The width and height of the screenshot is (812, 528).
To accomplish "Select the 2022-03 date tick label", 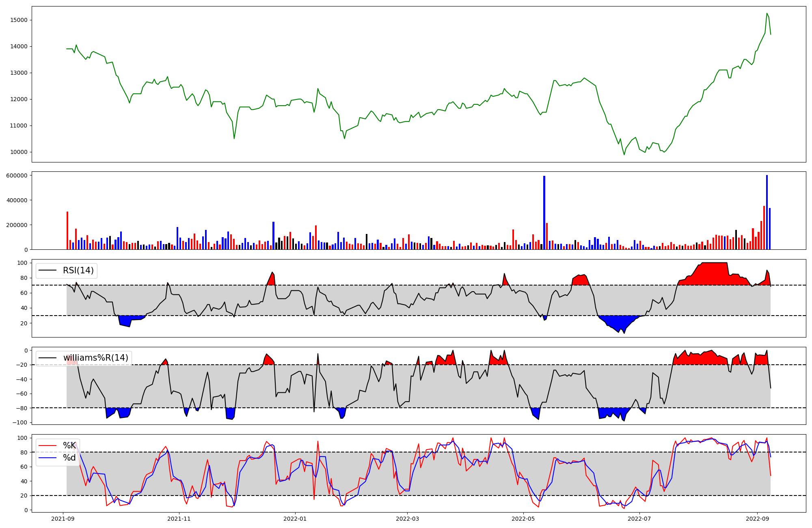I will [x=407, y=519].
